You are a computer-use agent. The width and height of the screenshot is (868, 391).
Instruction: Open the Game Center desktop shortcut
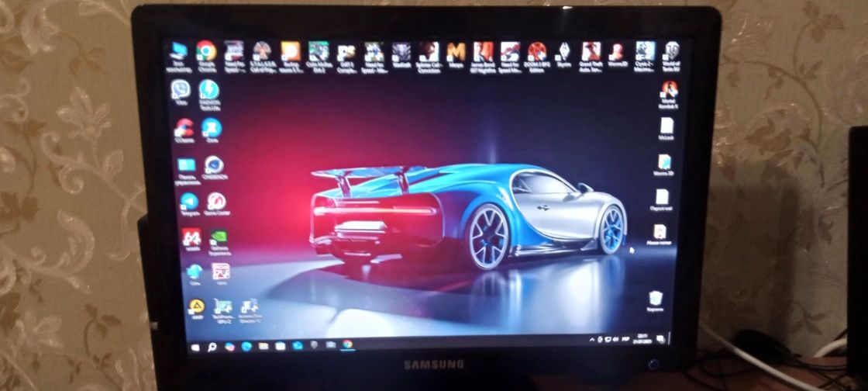pos(216,204)
